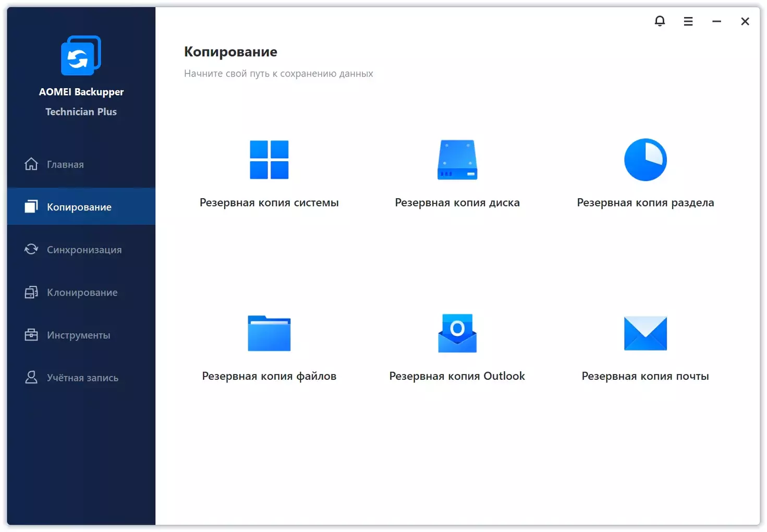The image size is (767, 532).
Task: Click the Резервная копия Outlook label
Action: click(457, 376)
